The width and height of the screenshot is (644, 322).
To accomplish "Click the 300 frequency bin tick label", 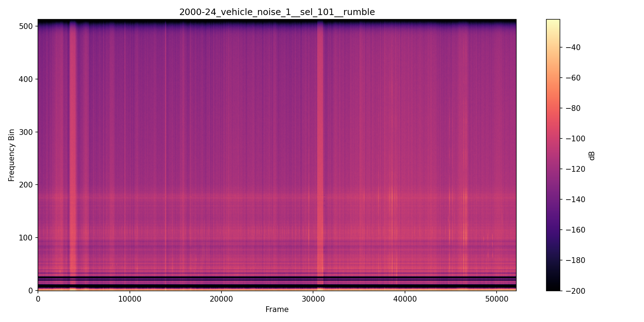I will tap(25, 132).
